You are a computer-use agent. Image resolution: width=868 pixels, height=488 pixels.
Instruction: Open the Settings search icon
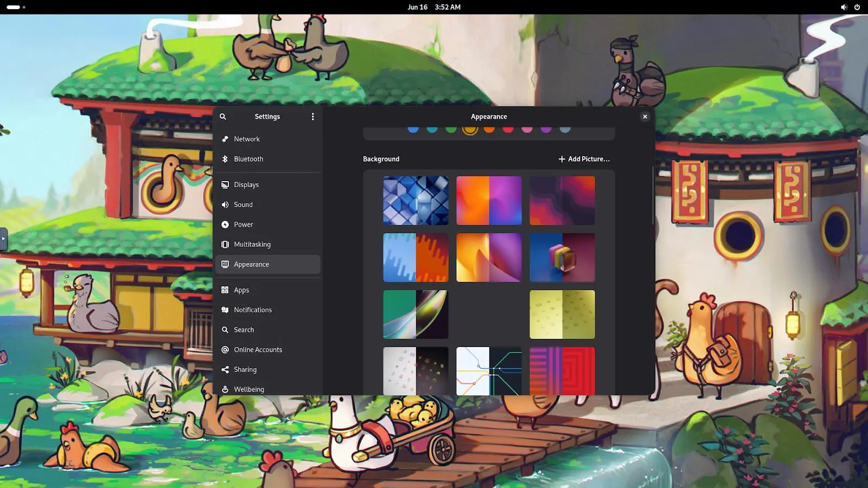[x=223, y=117]
